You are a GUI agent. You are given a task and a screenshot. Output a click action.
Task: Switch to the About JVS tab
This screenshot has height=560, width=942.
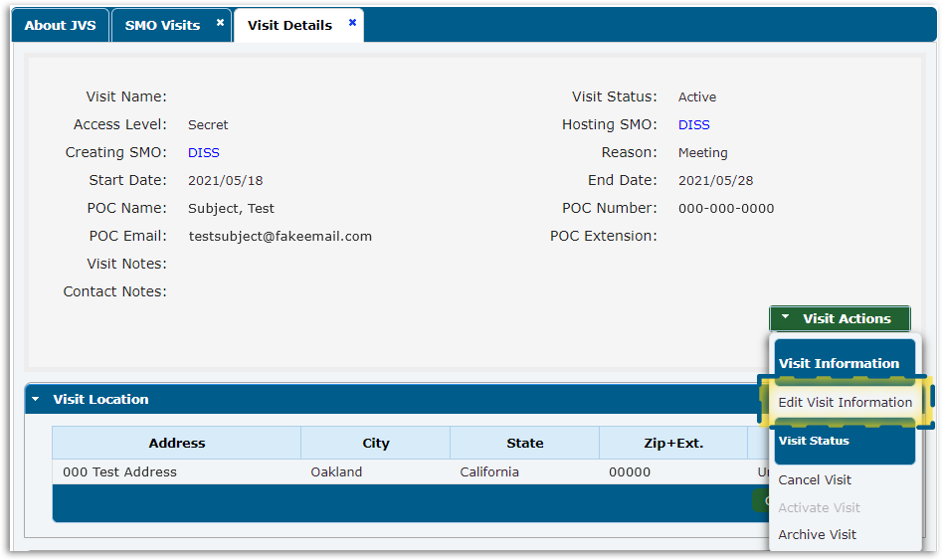[x=60, y=25]
